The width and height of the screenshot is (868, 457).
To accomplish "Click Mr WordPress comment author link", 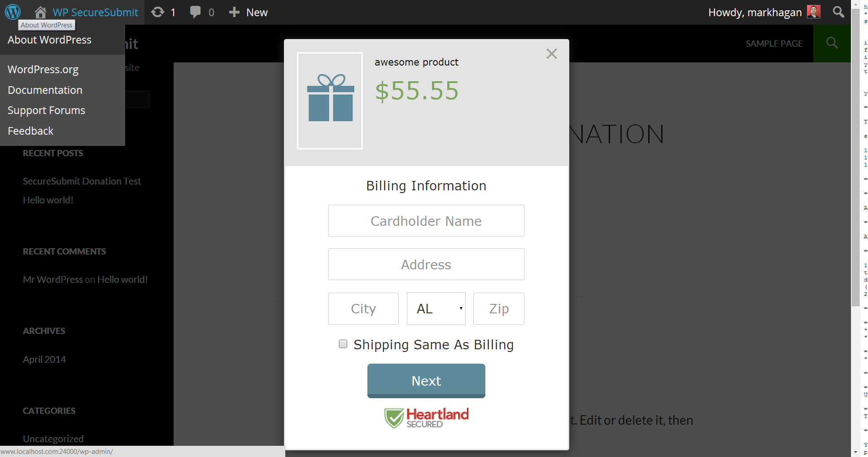I will (53, 279).
